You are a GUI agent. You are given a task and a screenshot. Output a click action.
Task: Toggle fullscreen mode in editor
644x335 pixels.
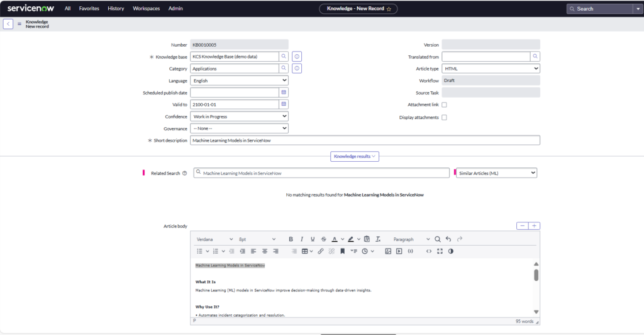(440, 251)
